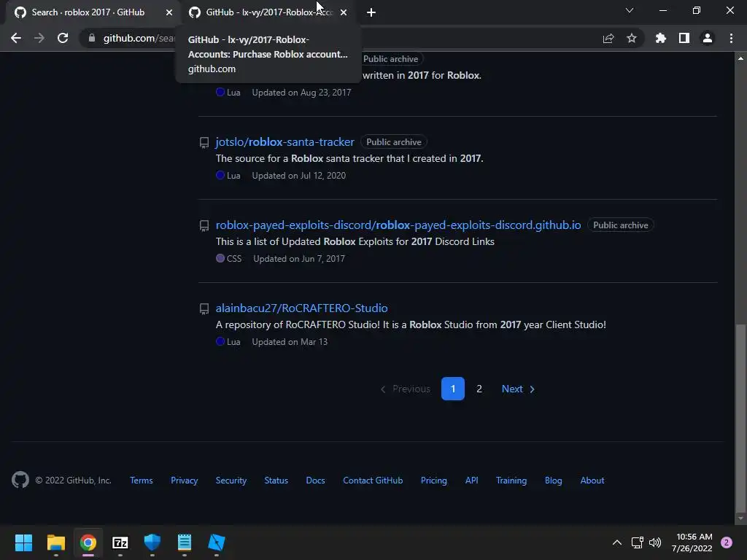Open the Terms footer link
747x560 pixels.
(142, 481)
